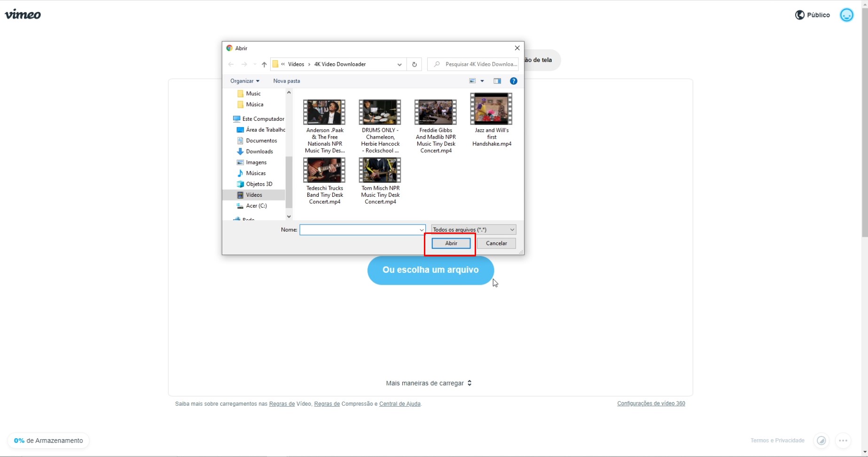The image size is (868, 457).
Task: Open the Todos os arquivos filter
Action: 473,230
